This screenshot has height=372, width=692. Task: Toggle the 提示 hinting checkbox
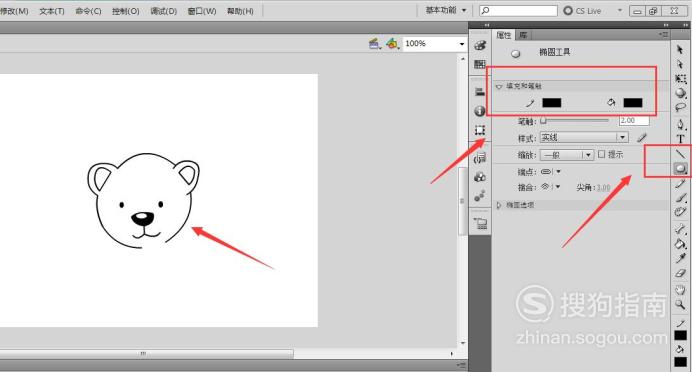coord(602,154)
